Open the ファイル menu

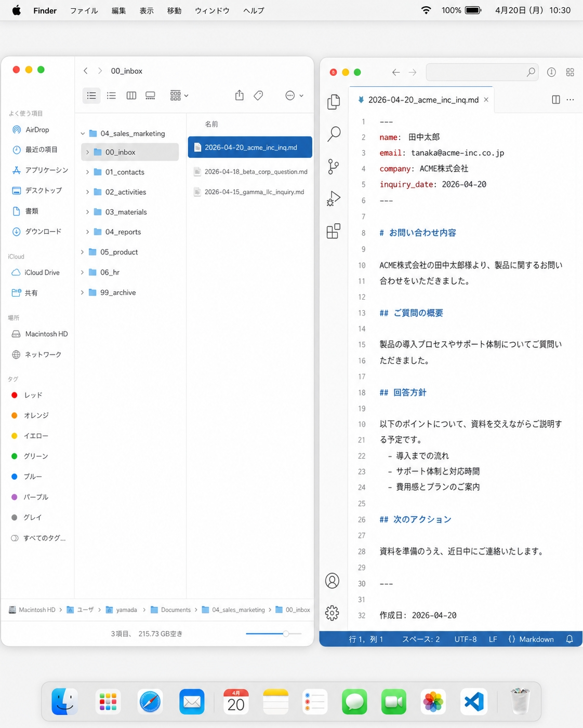84,10
